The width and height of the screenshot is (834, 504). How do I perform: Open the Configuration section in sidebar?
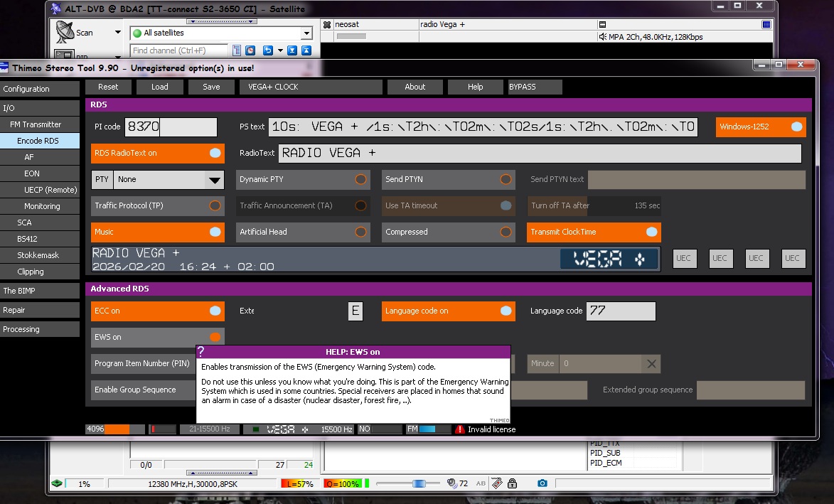click(x=40, y=89)
